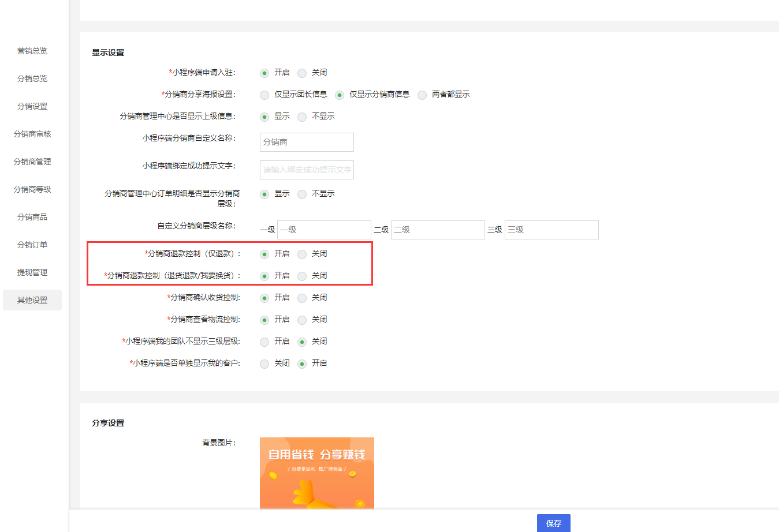
Task: Click the 三级 level name field
Action: [x=551, y=230]
